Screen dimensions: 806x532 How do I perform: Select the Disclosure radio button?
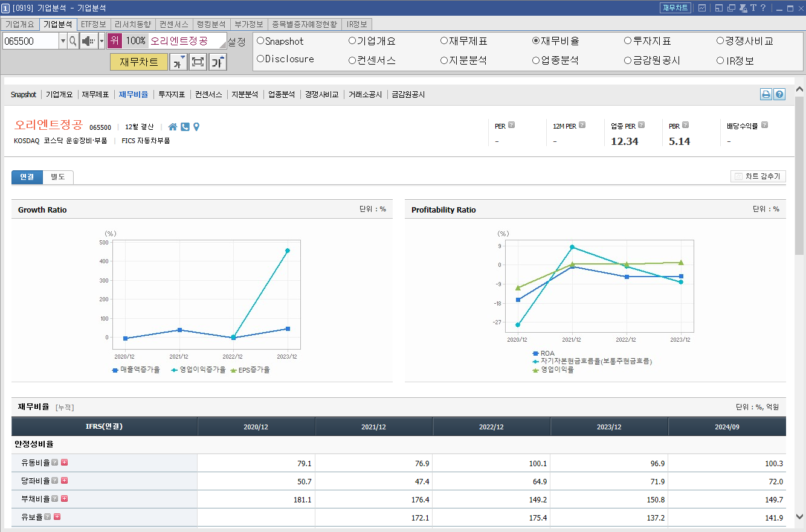pyautogui.click(x=260, y=59)
